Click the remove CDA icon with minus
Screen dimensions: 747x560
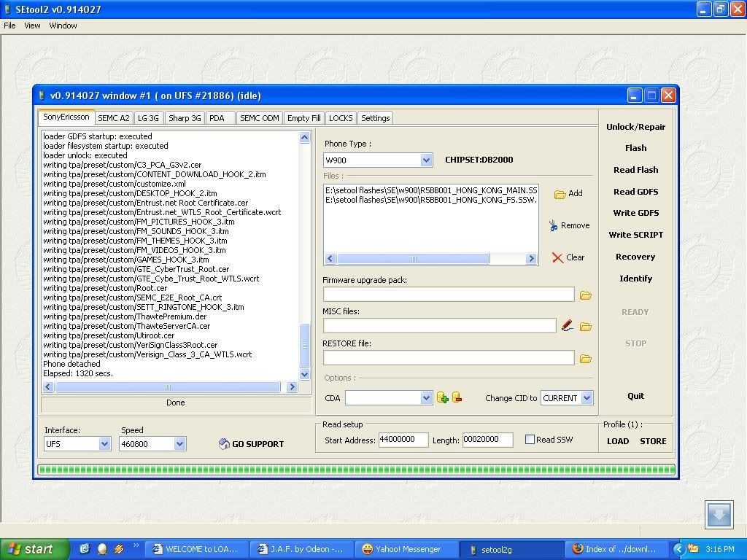pyautogui.click(x=457, y=397)
